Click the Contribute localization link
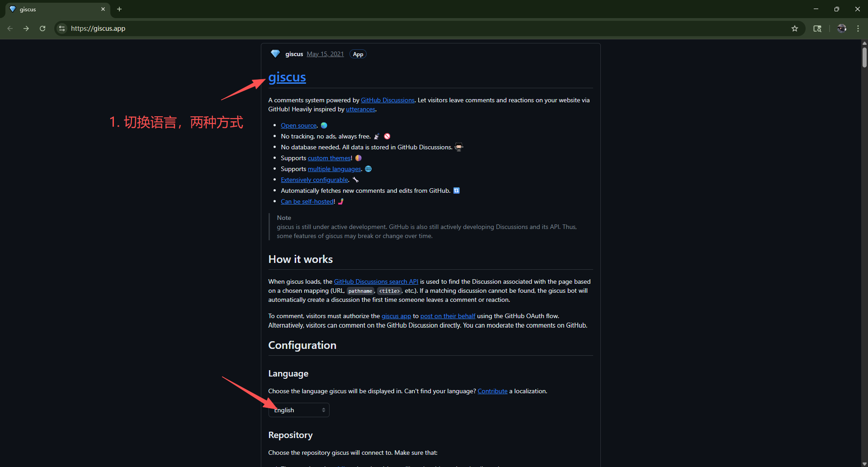 492,391
